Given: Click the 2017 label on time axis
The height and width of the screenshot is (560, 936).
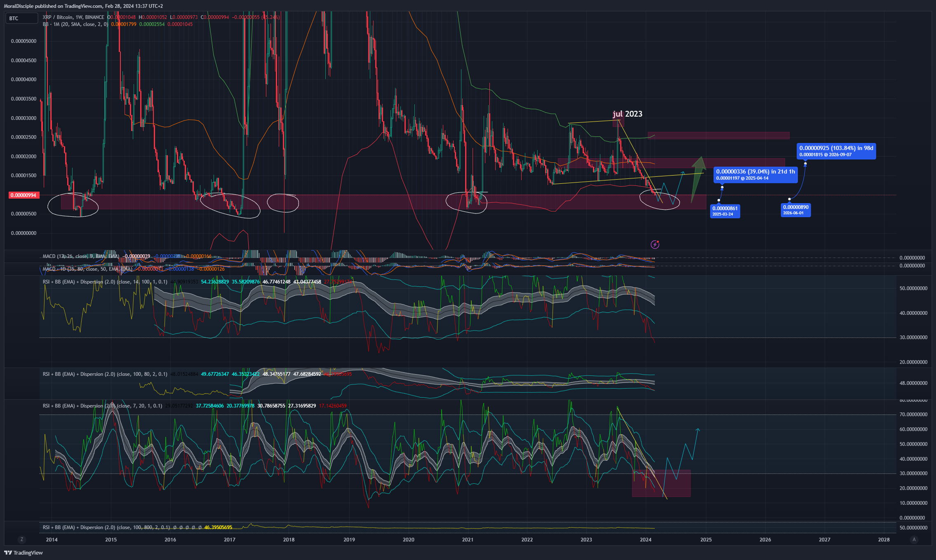Looking at the screenshot, I should (x=230, y=539).
